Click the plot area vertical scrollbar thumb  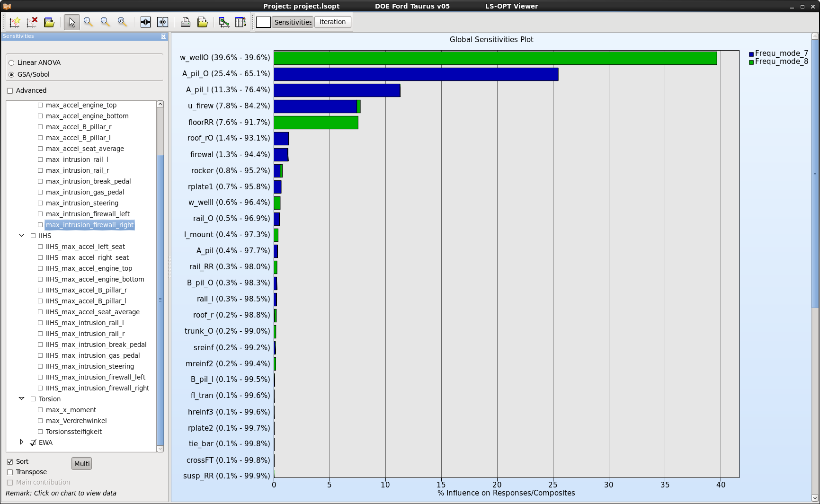(x=815, y=174)
